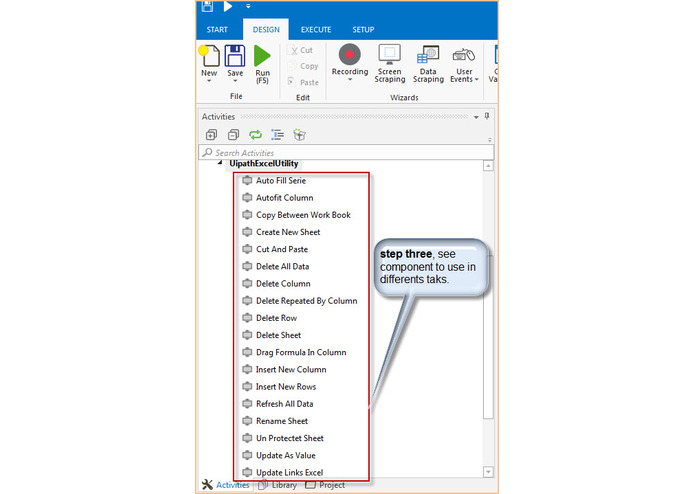This screenshot has width=695, height=494.
Task: Select Update As Value activity
Action: (279, 455)
